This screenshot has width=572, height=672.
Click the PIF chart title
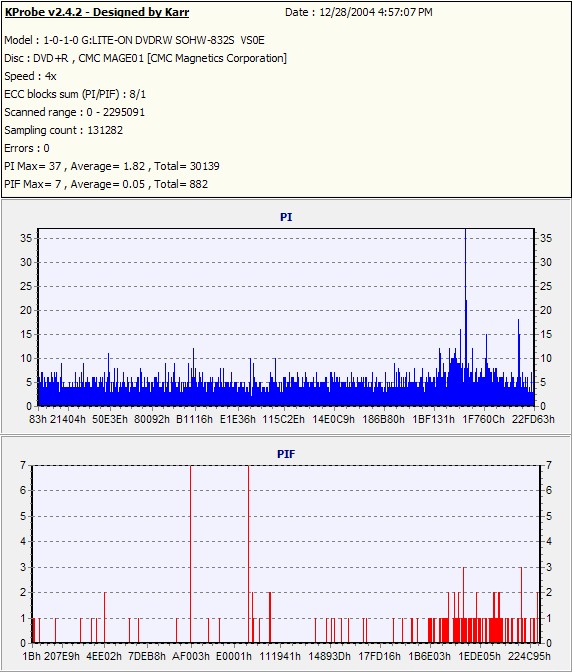(x=286, y=454)
